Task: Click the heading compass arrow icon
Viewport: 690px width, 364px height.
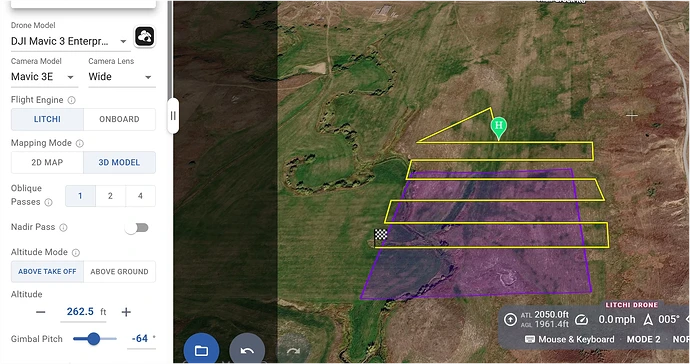Action: pyautogui.click(x=648, y=320)
